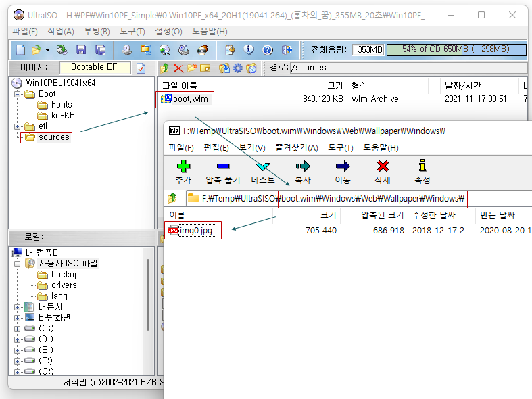The width and height of the screenshot is (532, 399).
Task: Open the 작업(A) menu in UltraISO
Action: click(61, 32)
